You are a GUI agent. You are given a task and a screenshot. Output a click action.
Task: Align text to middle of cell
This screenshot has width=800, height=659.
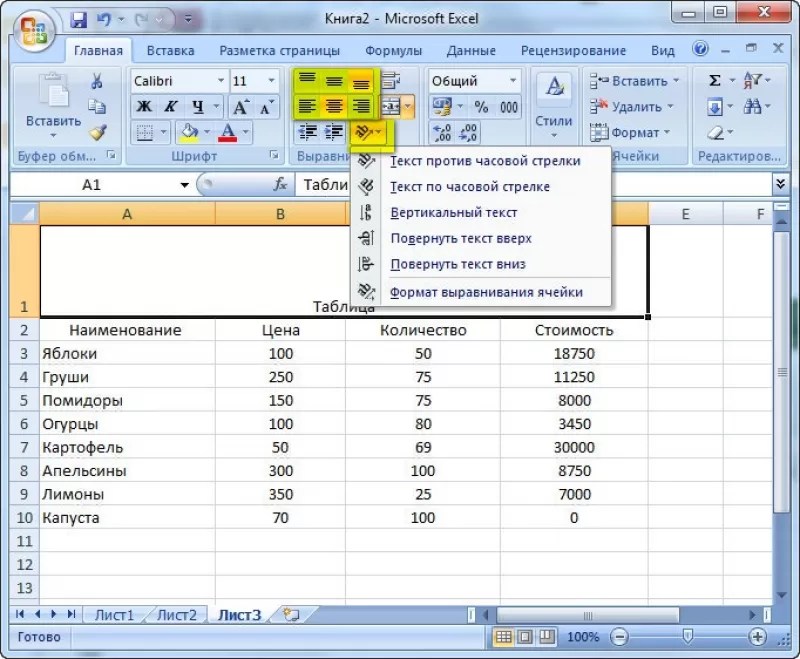pos(334,81)
